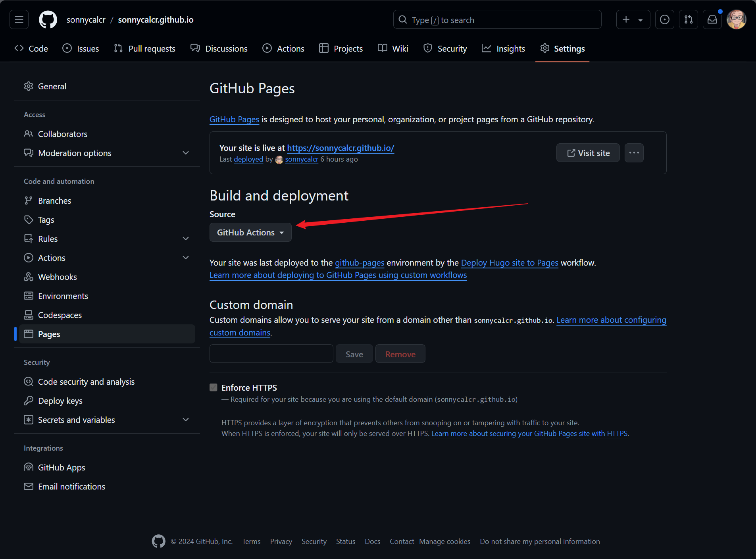Select Pages in the sidebar
This screenshot has width=756, height=559.
coord(107,334)
